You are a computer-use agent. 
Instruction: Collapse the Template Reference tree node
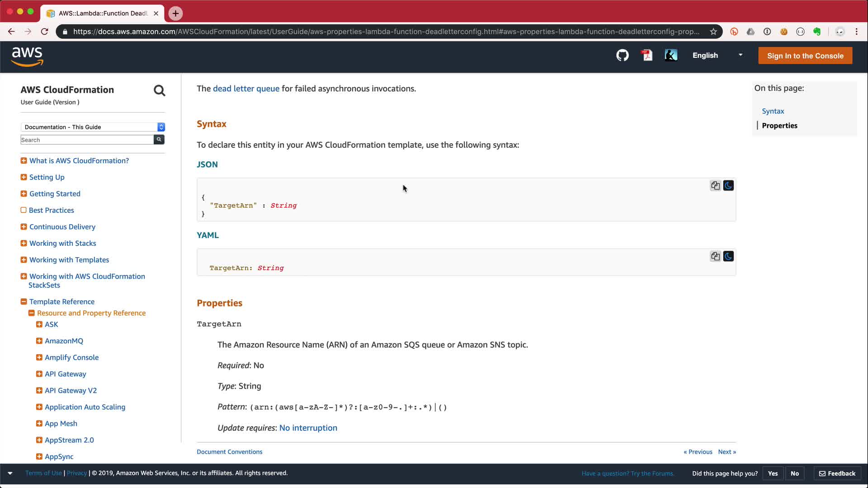(24, 302)
